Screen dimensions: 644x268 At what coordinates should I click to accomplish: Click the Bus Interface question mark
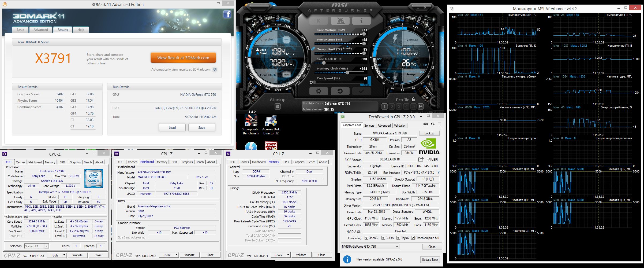[439, 172]
